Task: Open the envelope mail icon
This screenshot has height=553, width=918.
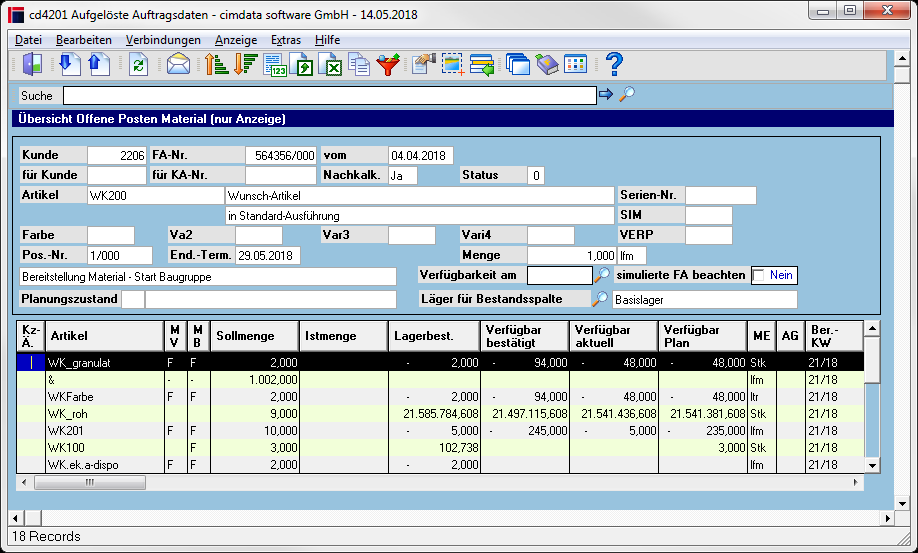Action: click(178, 64)
